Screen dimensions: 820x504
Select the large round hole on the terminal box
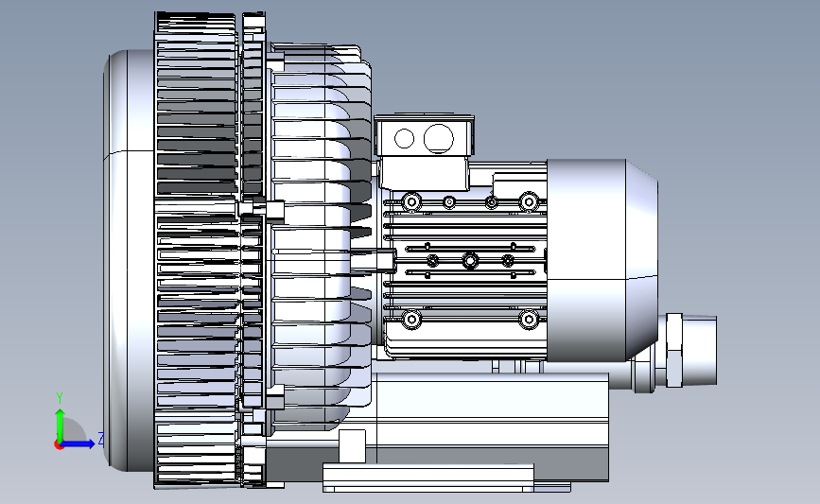point(438,139)
